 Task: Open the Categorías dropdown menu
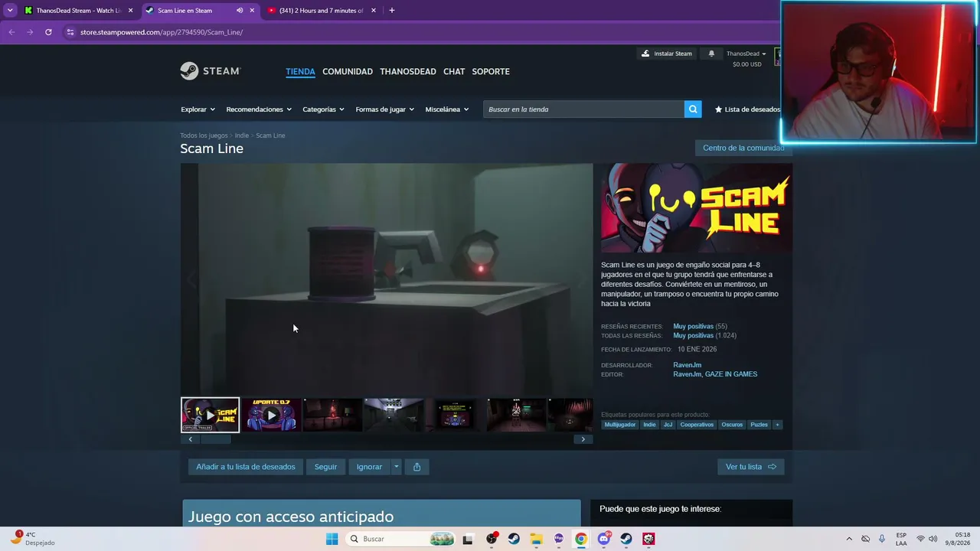pos(323,109)
